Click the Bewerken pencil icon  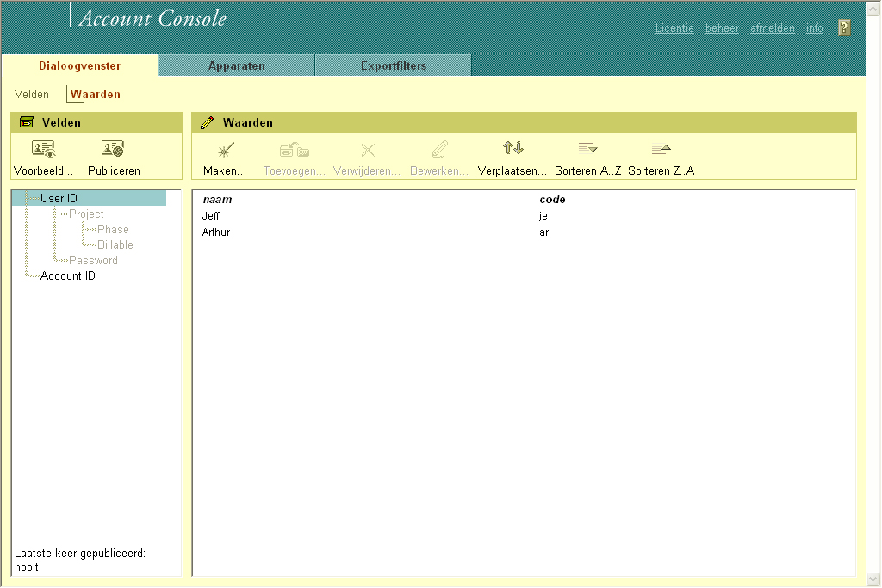point(439,151)
